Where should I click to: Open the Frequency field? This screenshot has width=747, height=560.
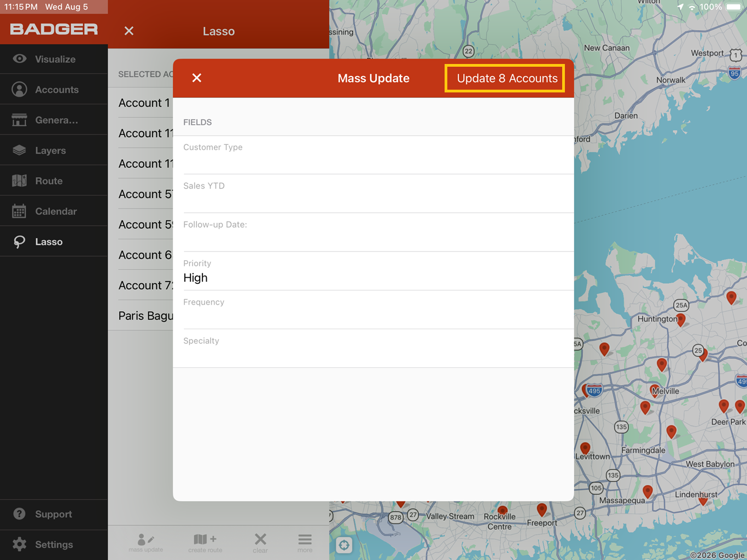[x=373, y=310]
